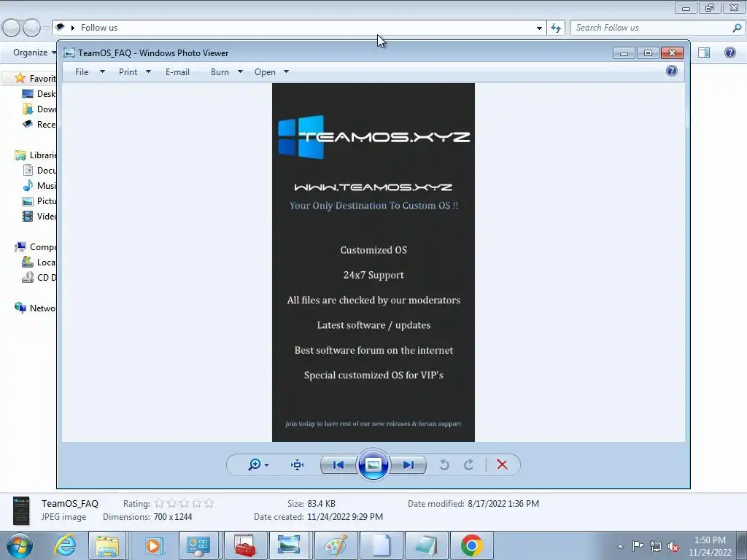The height and width of the screenshot is (560, 747).
Task: Select Documents library in navigation pane
Action: coord(39,171)
